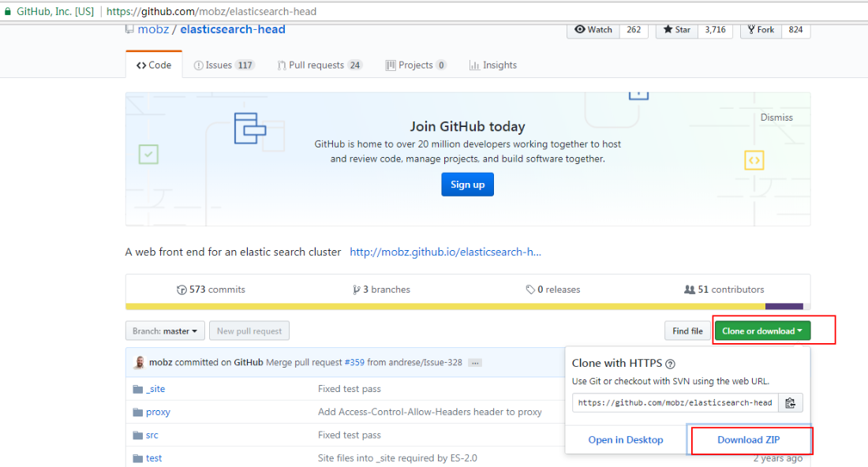Click 'Add Access-Control-Allow-Headers header to proxy' commit message

click(429, 413)
